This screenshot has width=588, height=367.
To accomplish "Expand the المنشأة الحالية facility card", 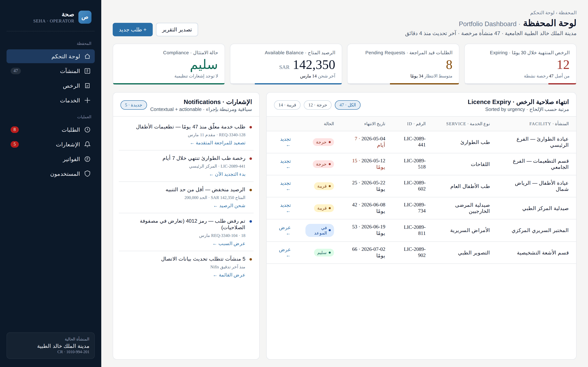I will pos(50,346).
